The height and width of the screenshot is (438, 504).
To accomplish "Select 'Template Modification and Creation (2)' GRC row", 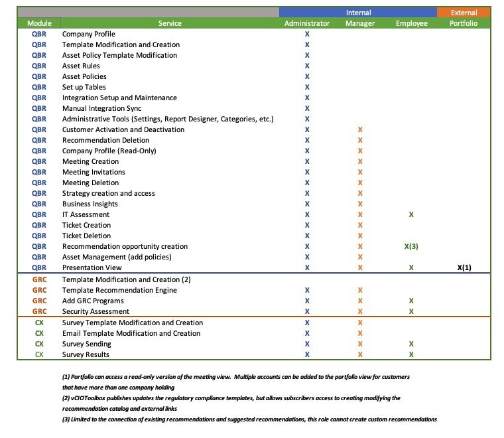I will click(x=126, y=279).
